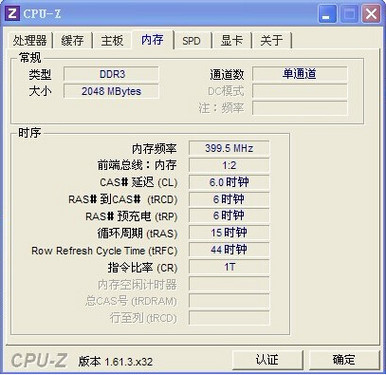
Task: Click the RAS# 到CAS# (tRCD) label
Action: coord(123,199)
